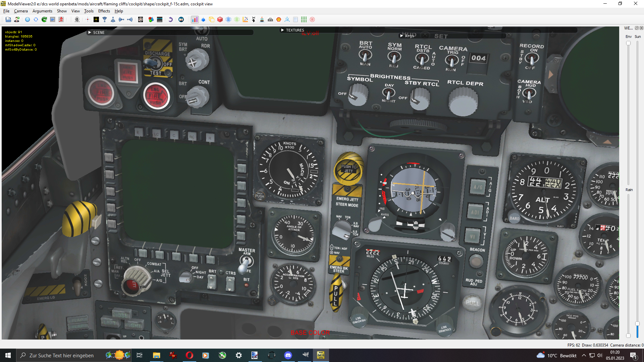Viewport: 644px width, 362px height.
Task: Click the weather panel undock button
Action: click(637, 28)
